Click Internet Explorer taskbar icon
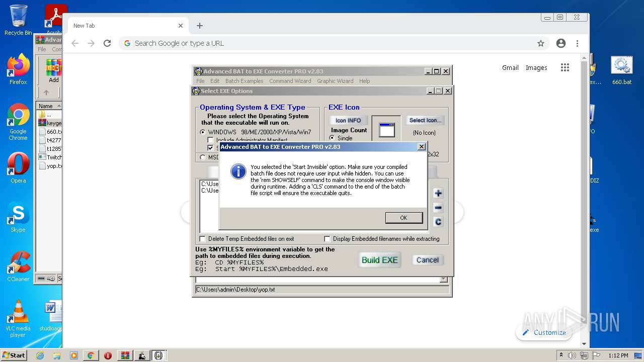This screenshot has width=644, height=362. tap(40, 355)
